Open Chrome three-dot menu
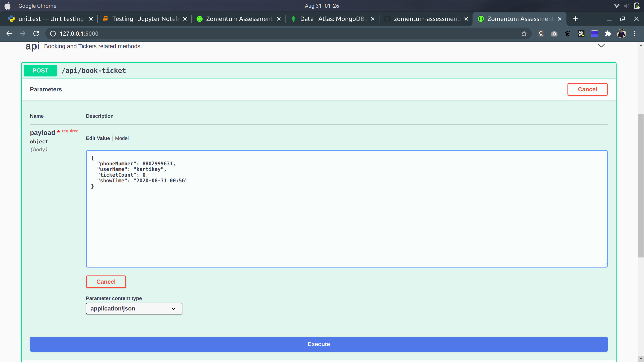This screenshot has width=644, height=362. pyautogui.click(x=635, y=34)
